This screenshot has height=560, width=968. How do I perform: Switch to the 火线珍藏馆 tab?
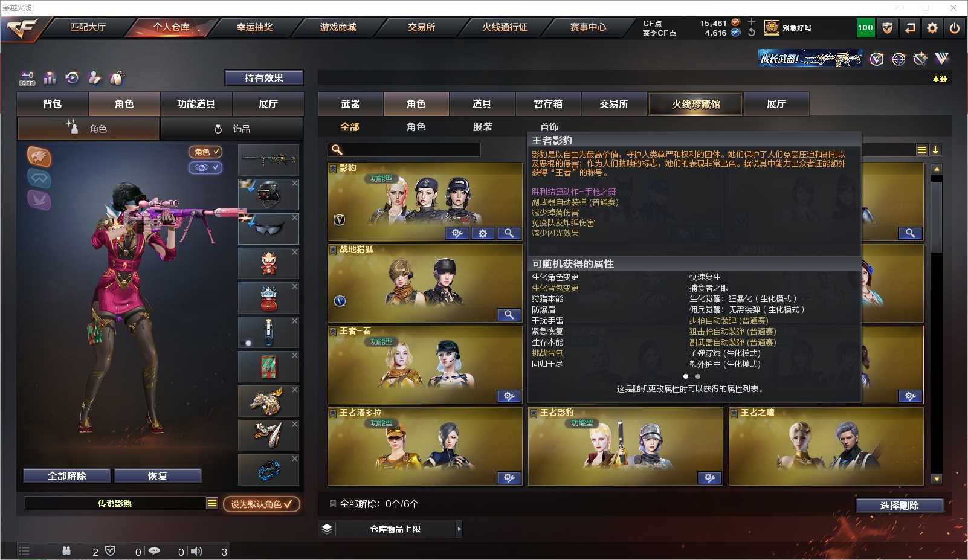(x=695, y=104)
